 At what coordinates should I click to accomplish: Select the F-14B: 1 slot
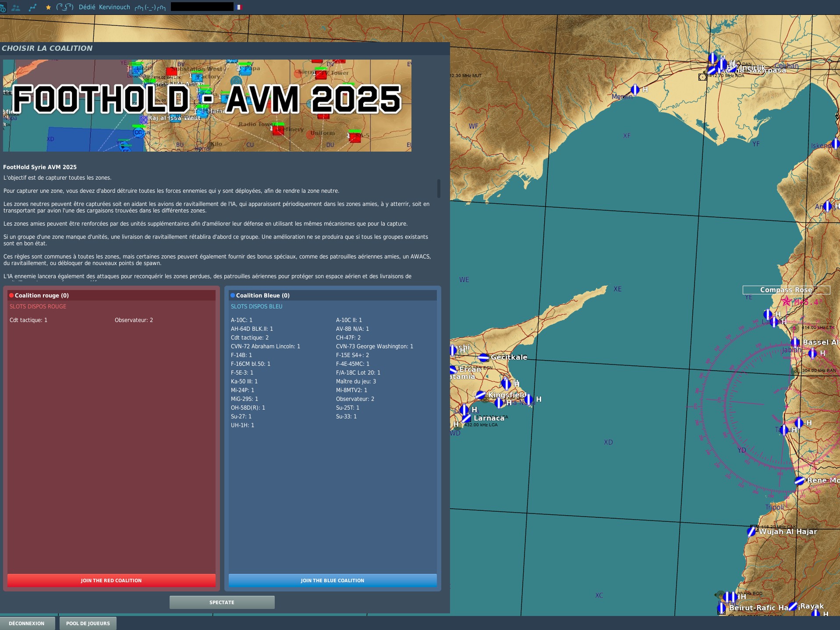pos(241,355)
